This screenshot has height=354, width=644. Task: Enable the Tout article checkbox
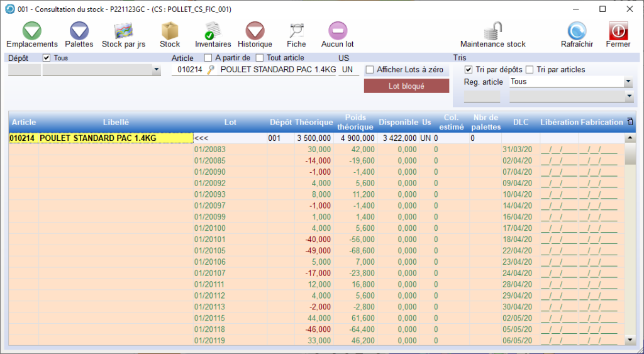260,58
